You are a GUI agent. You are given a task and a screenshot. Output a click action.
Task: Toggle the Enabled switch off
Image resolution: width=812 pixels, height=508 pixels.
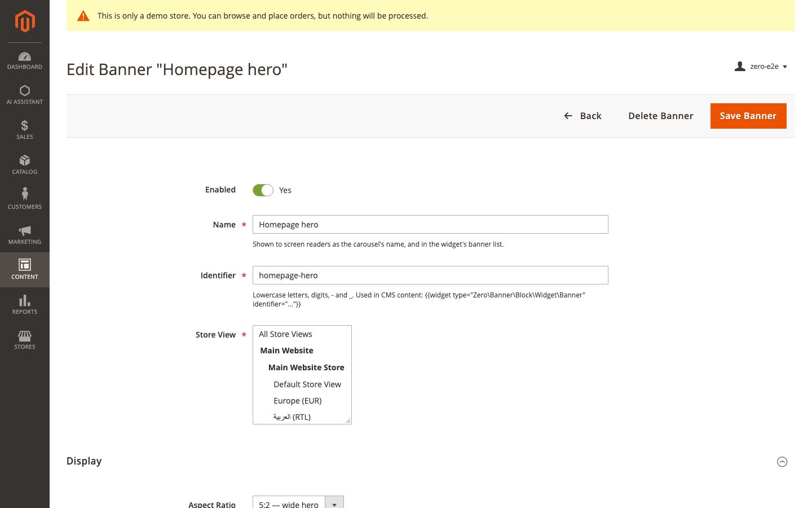click(x=263, y=190)
